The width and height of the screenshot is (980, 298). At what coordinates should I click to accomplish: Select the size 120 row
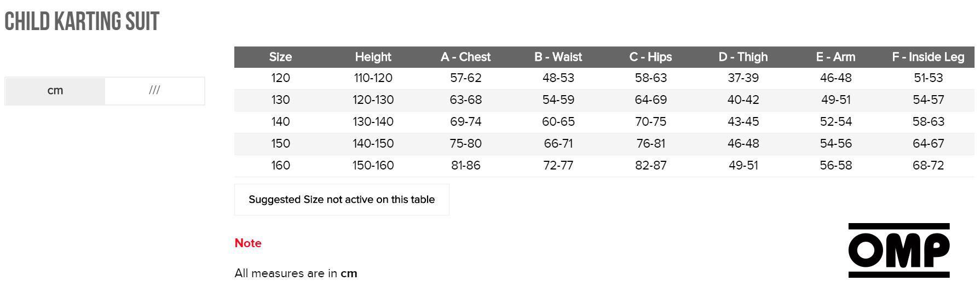(x=604, y=78)
